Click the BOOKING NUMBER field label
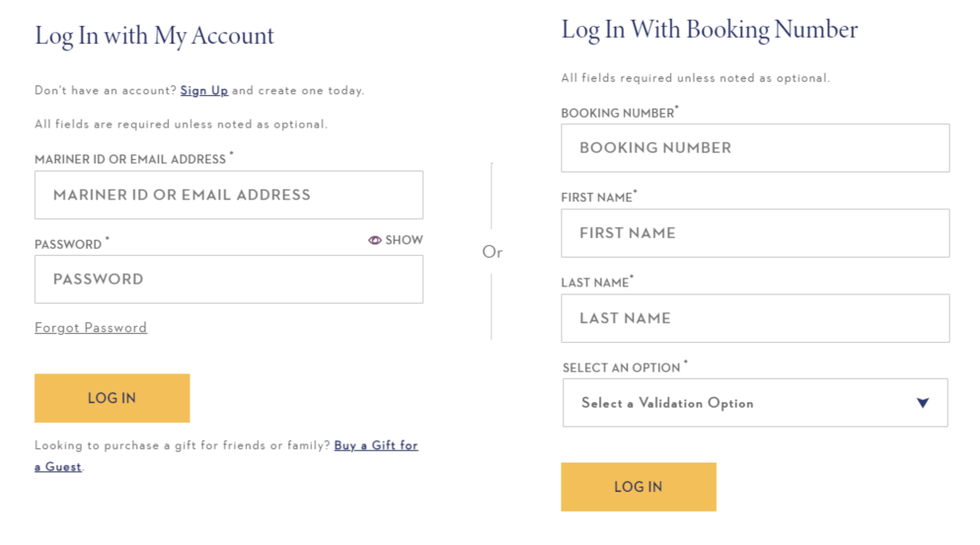Image resolution: width=980 pixels, height=545 pixels. 617,114
